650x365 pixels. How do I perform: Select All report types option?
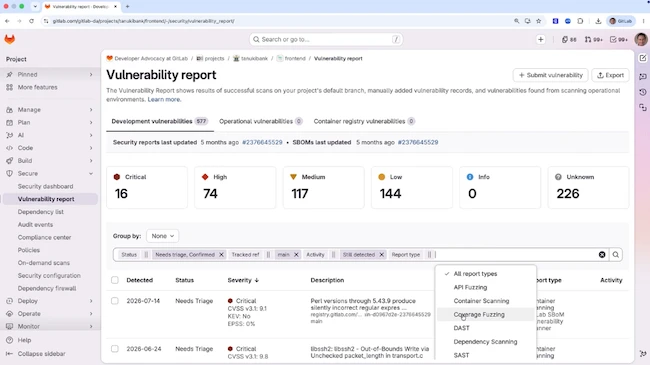[x=485, y=274]
